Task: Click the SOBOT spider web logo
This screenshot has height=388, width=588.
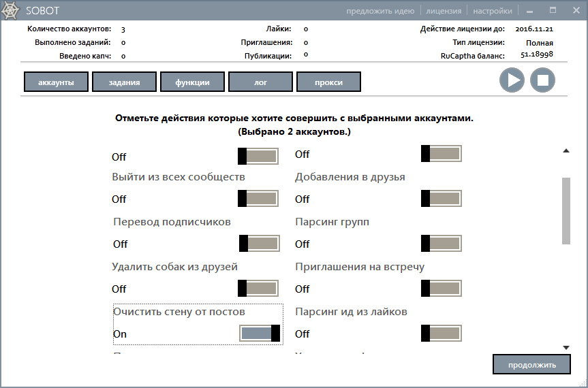Action: pos(12,11)
